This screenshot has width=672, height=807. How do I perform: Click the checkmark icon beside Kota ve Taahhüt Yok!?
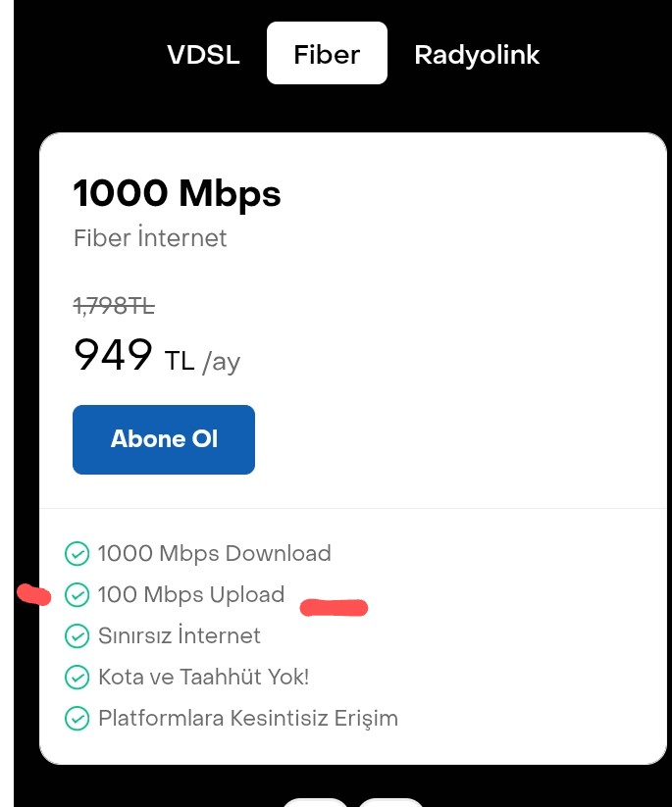pos(78,678)
